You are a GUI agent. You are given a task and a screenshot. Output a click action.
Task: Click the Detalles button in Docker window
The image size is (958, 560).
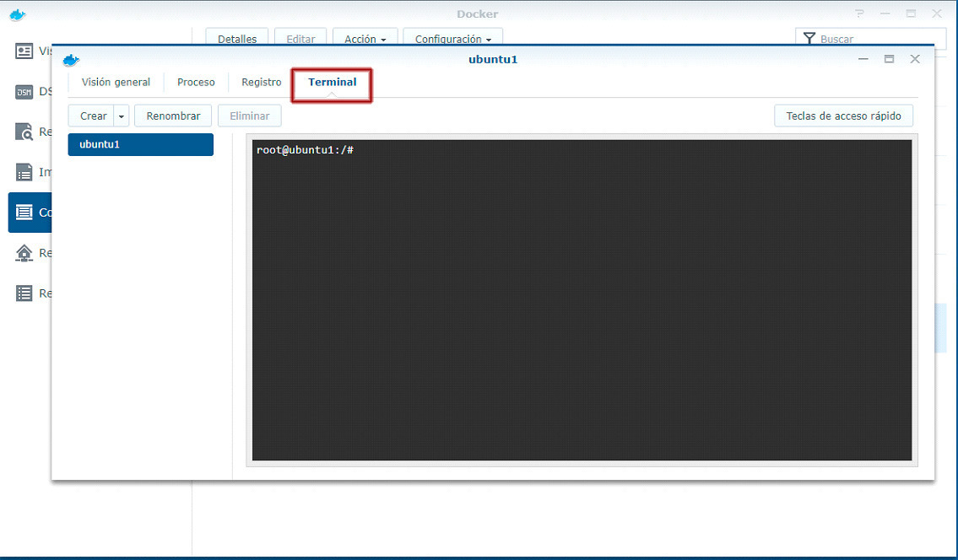[x=237, y=38]
